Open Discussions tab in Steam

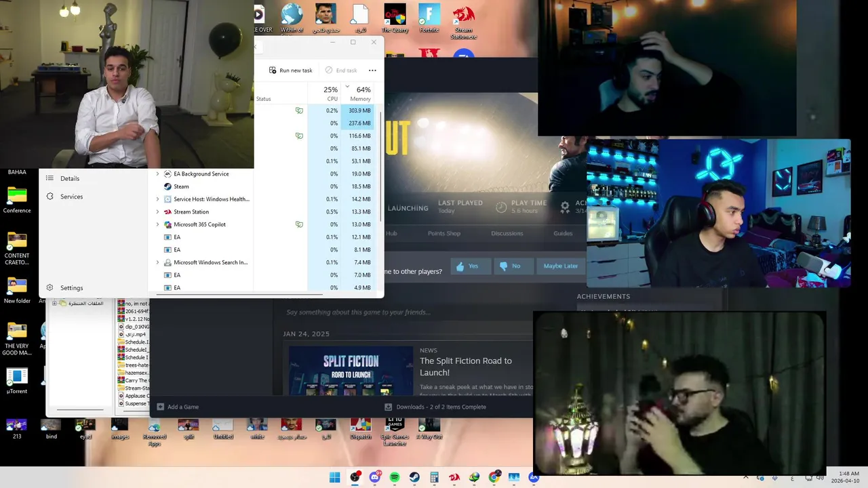coord(507,233)
